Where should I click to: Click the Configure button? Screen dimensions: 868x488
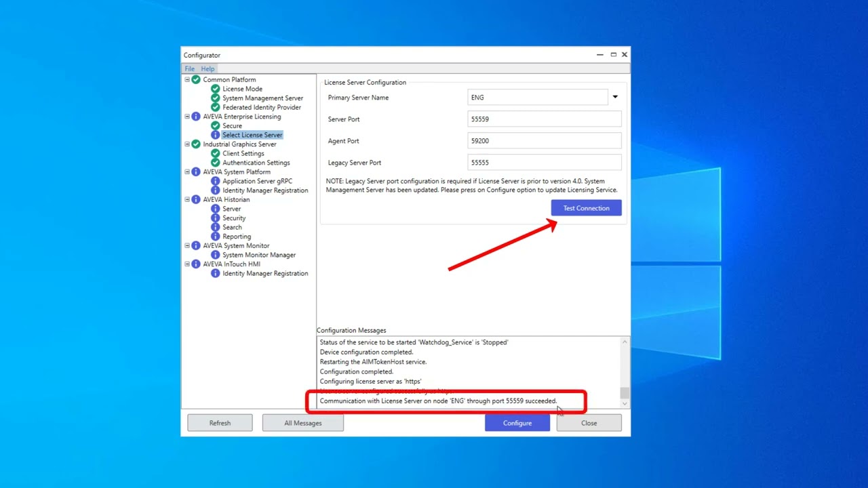pyautogui.click(x=517, y=423)
